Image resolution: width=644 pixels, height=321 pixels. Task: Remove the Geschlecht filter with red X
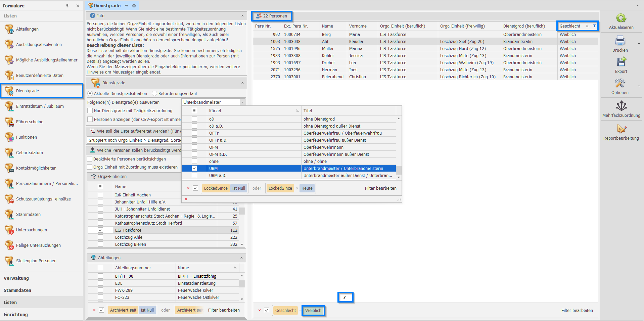click(259, 311)
